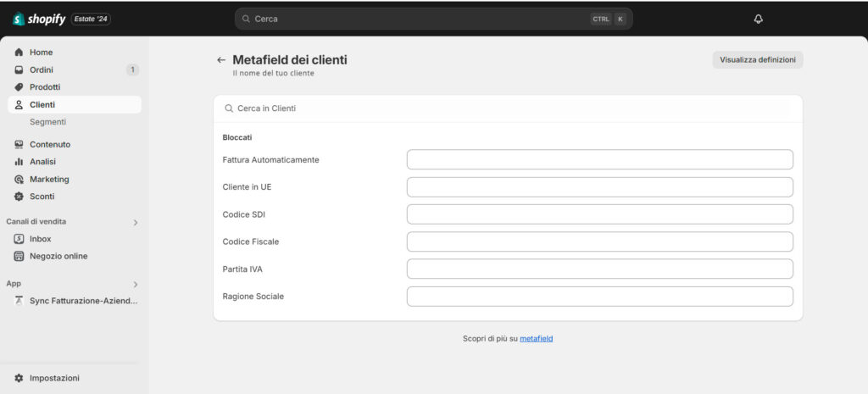Open Sync Fatturazione-Aziend... app
This screenshot has width=868, height=394.
tap(82, 301)
